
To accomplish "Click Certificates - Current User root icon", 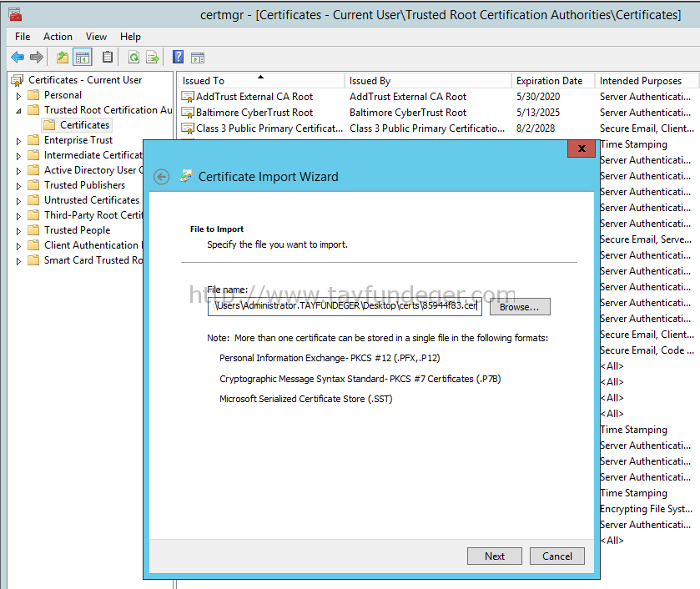I will click(x=18, y=80).
